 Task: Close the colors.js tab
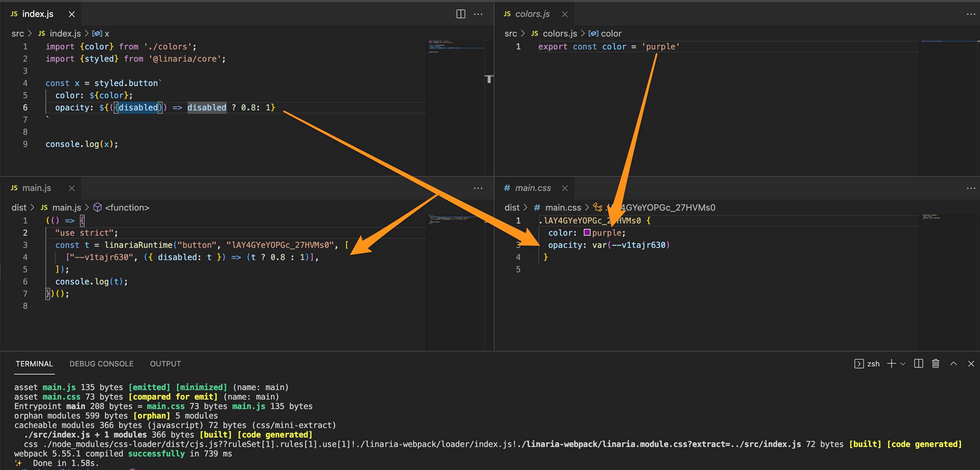564,14
